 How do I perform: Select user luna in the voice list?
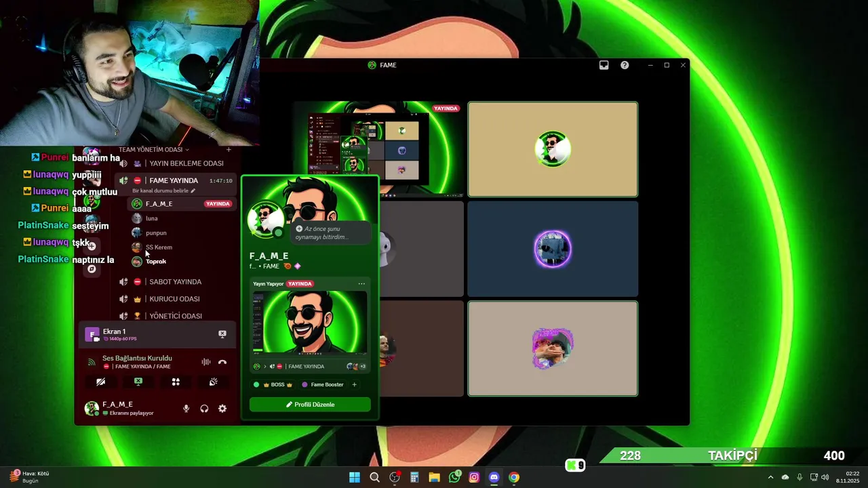tap(182, 218)
